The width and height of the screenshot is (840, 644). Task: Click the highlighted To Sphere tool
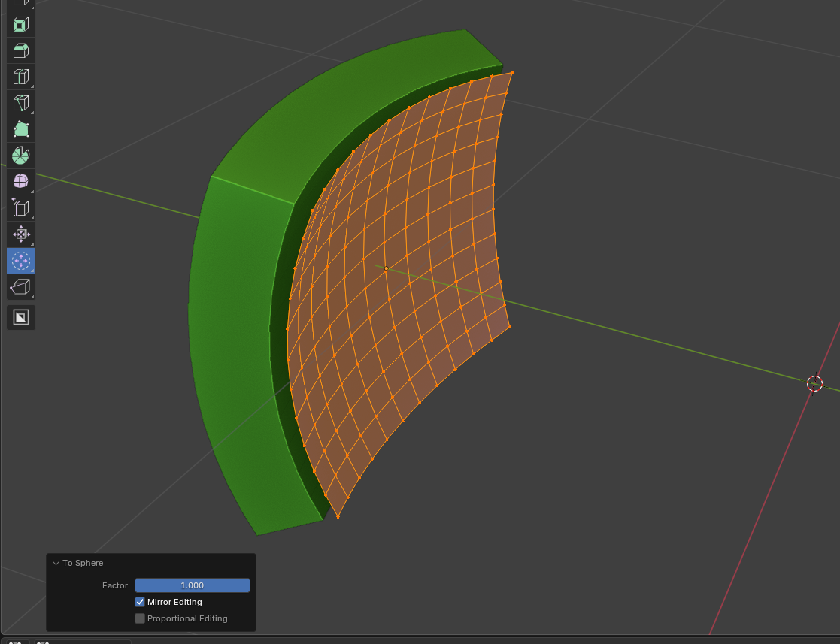pos(21,261)
